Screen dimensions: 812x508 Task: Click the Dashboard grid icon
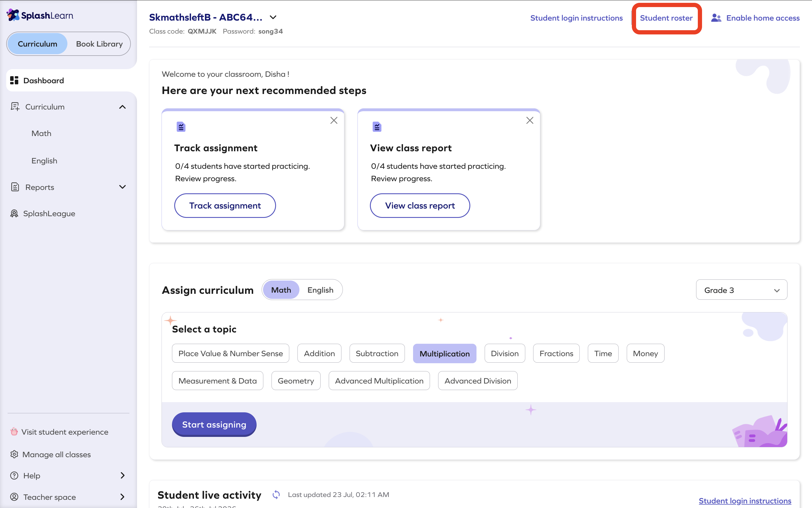click(x=14, y=81)
